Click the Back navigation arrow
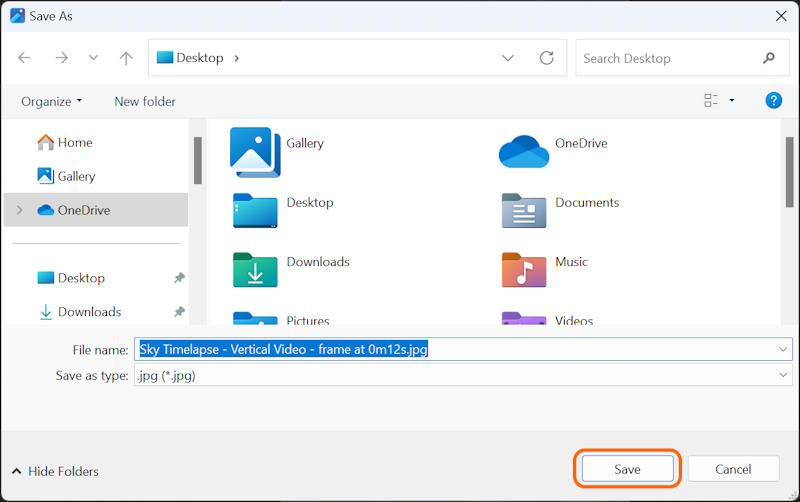 pyautogui.click(x=25, y=58)
